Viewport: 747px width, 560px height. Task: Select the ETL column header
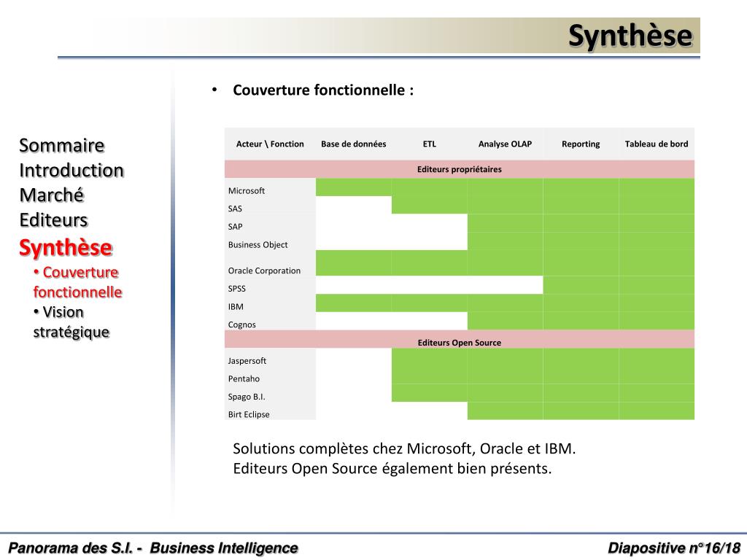click(x=429, y=144)
